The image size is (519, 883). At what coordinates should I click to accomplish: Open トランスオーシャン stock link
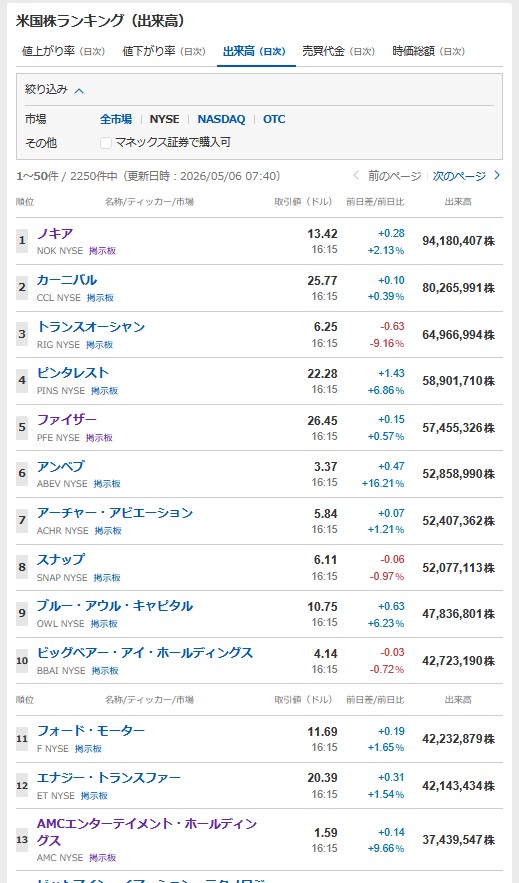(x=91, y=327)
